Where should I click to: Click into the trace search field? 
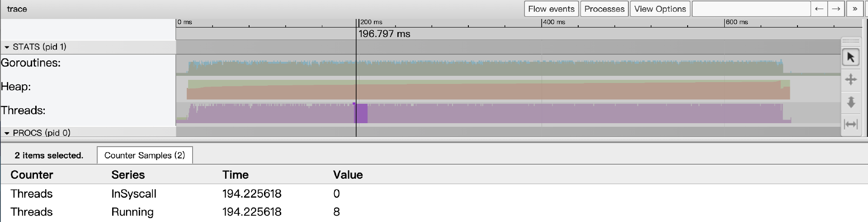coord(751,9)
